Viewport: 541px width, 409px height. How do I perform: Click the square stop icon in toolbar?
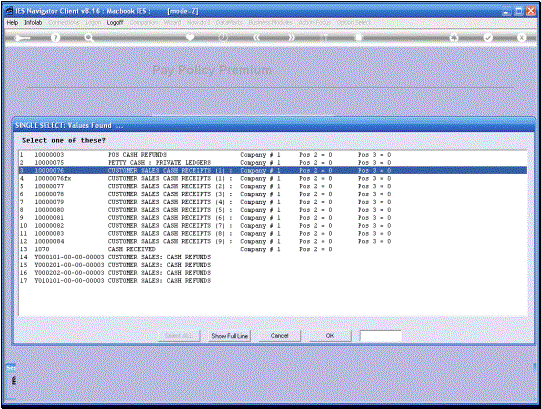tap(358, 38)
